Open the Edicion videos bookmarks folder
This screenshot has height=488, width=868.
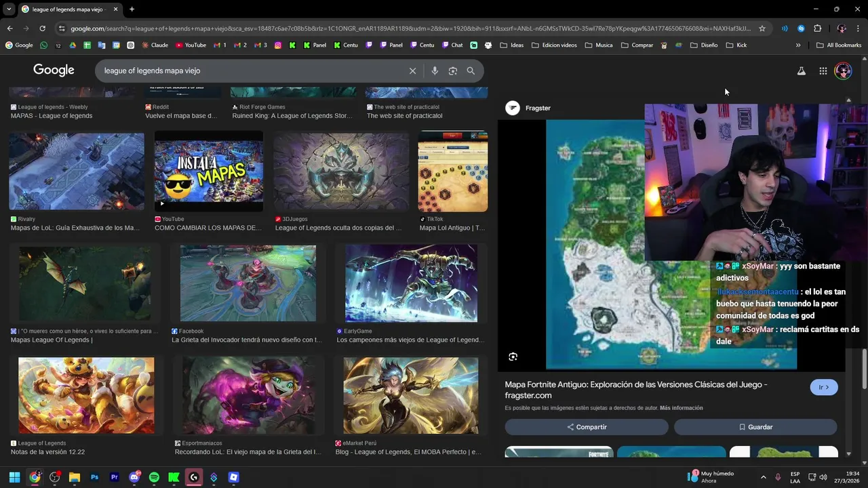point(554,45)
